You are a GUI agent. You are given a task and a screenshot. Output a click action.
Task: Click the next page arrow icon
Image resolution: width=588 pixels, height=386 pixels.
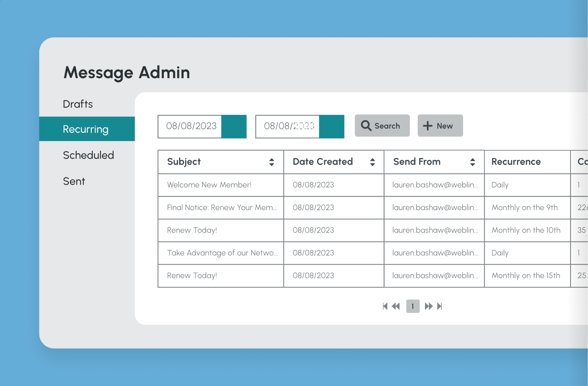click(x=429, y=306)
